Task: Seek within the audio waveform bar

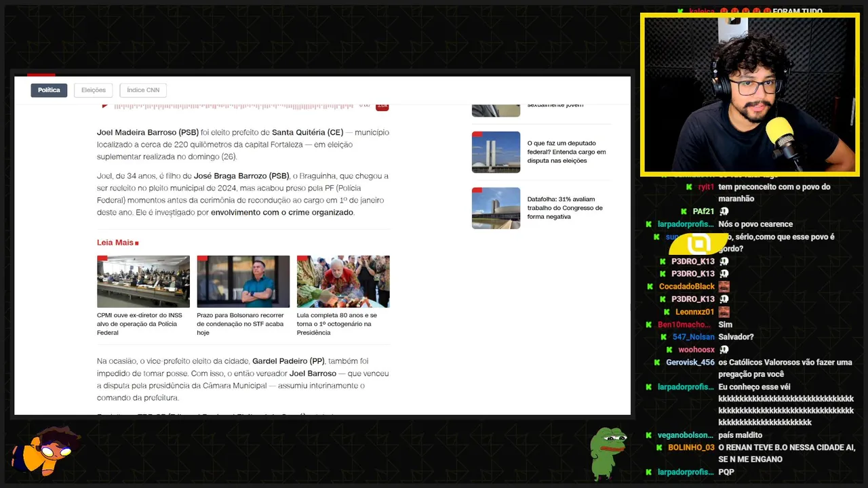Action: 233,106
